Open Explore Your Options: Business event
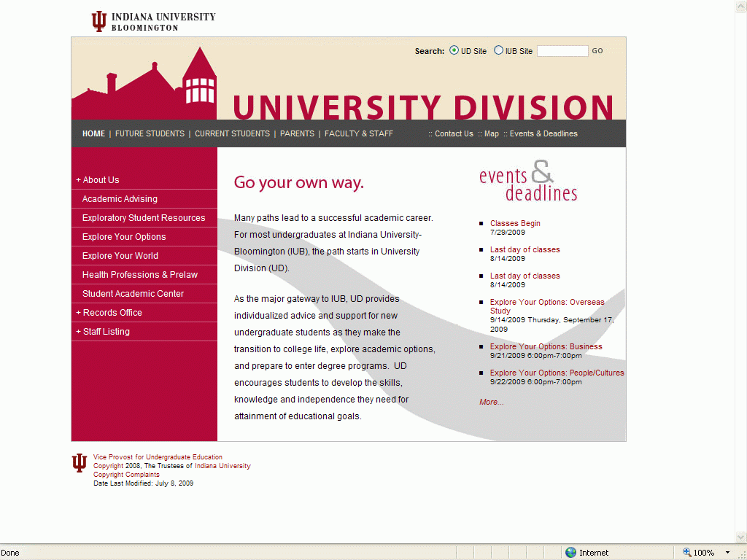Viewport: 747px width, 560px height. point(546,346)
